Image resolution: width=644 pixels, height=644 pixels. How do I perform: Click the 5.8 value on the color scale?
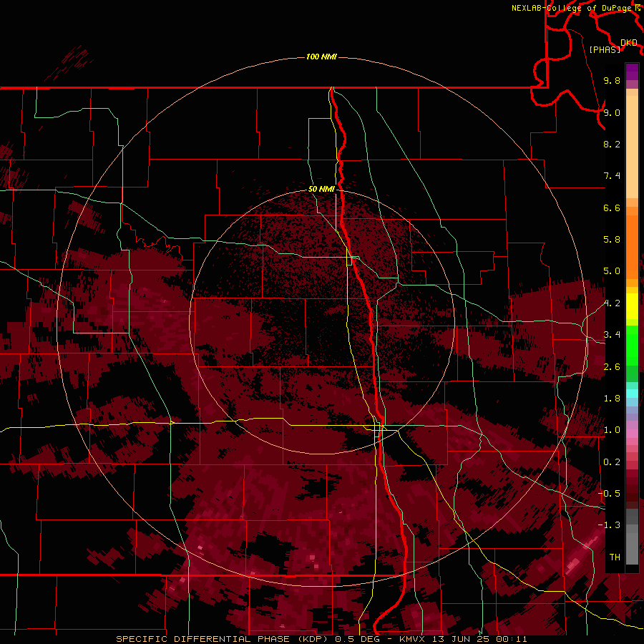pyautogui.click(x=612, y=240)
